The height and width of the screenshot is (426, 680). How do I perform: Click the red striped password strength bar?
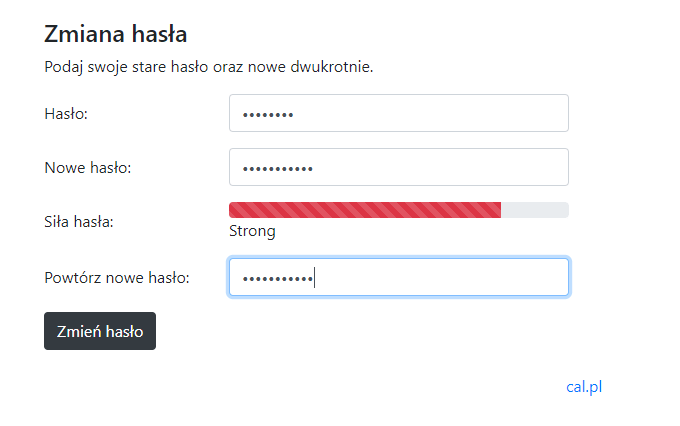pyautogui.click(x=365, y=210)
